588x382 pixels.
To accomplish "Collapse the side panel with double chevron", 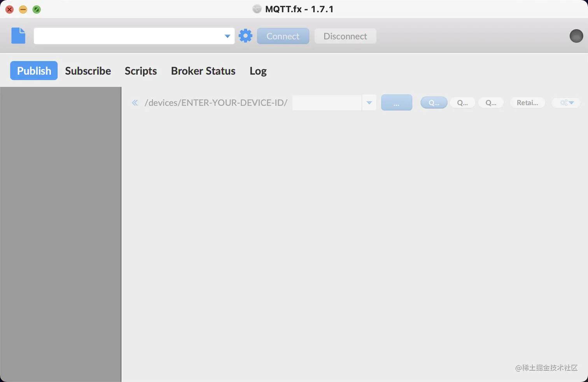I will (x=135, y=103).
